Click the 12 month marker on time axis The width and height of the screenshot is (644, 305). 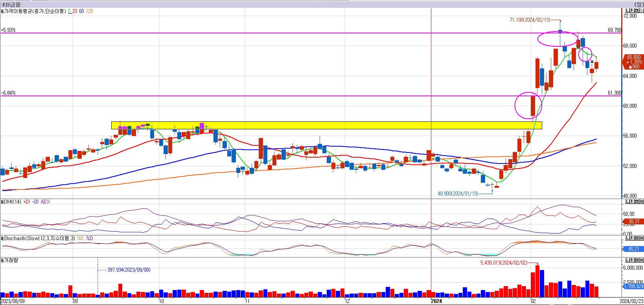(x=347, y=301)
